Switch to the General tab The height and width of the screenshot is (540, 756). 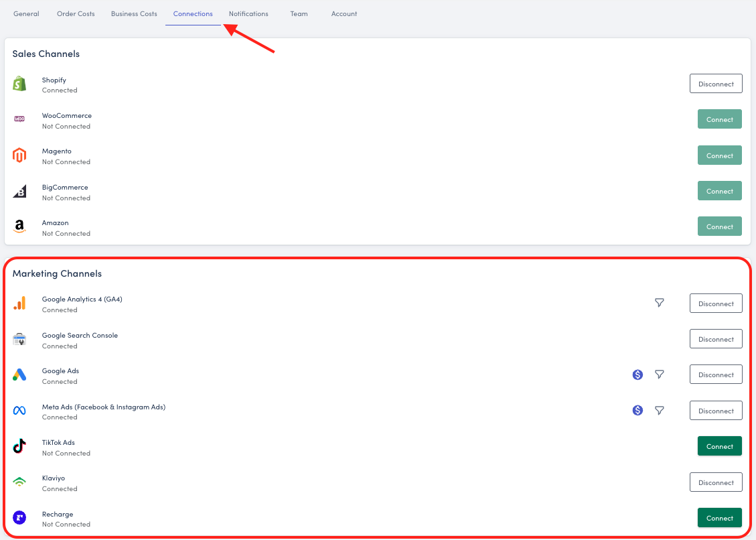tap(26, 14)
